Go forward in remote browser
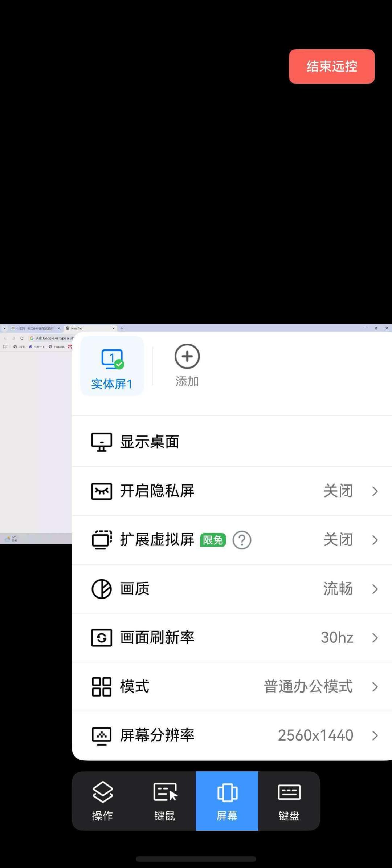 (x=13, y=338)
